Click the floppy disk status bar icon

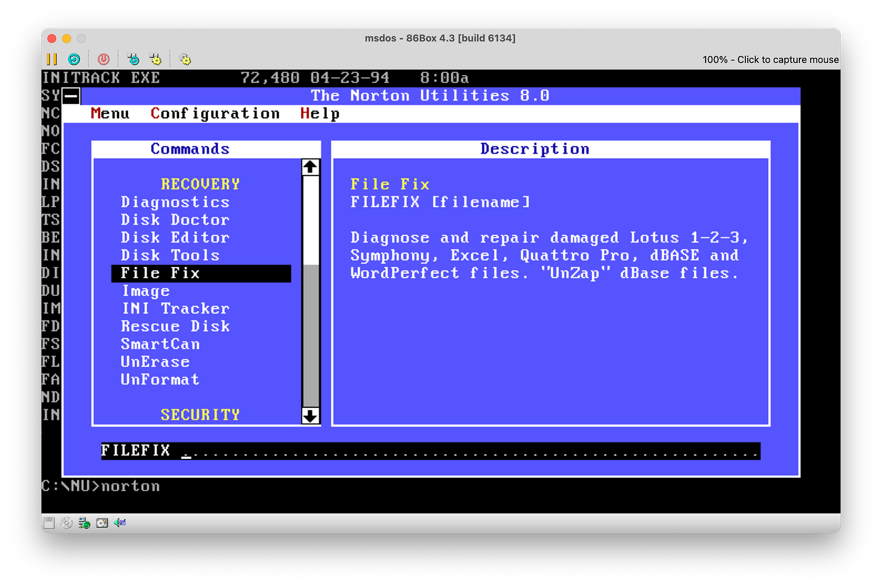(x=49, y=523)
